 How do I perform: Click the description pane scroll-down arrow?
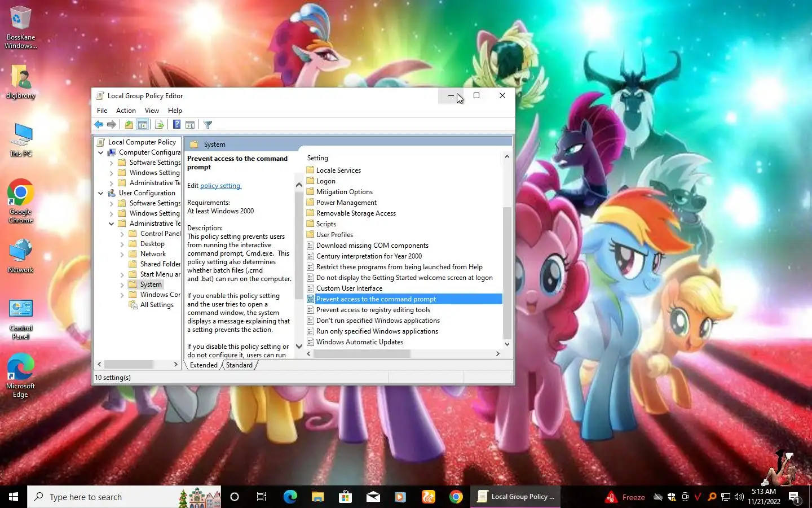(x=299, y=346)
